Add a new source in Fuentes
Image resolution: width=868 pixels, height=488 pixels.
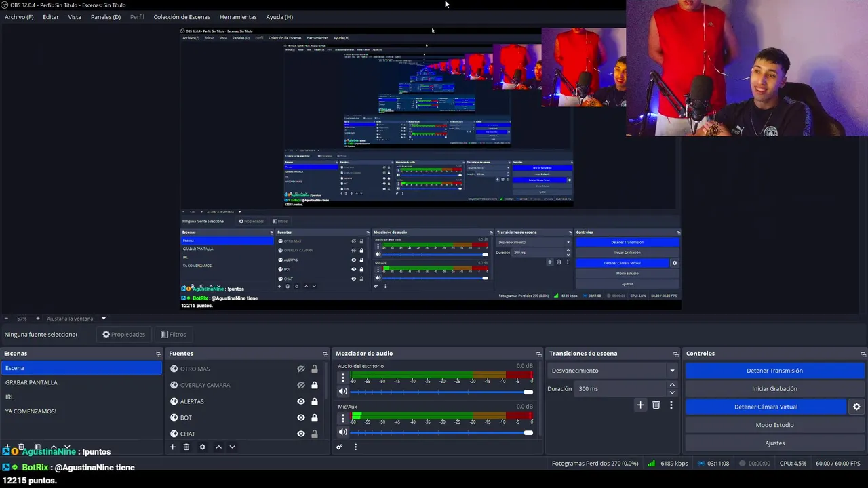172,447
